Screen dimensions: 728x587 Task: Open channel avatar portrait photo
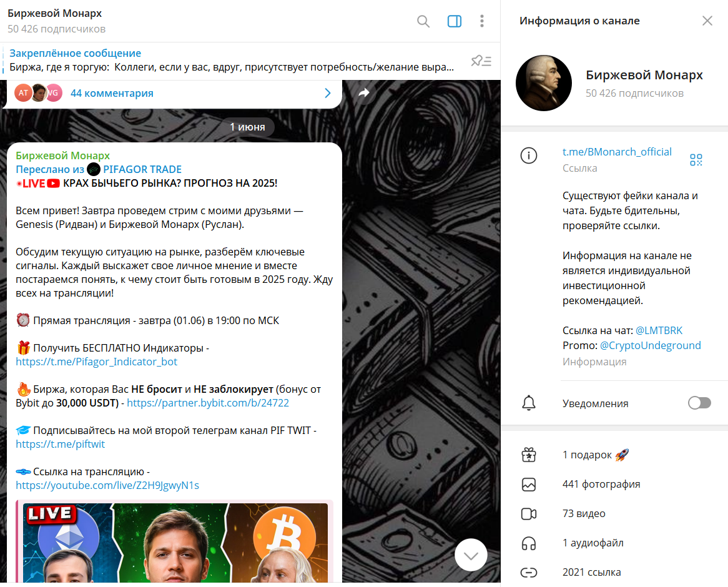[x=544, y=83]
